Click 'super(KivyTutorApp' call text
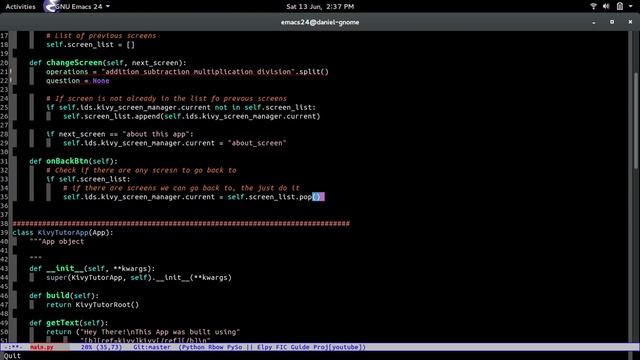Image resolution: width=640 pixels, height=360 pixels. 84,278
